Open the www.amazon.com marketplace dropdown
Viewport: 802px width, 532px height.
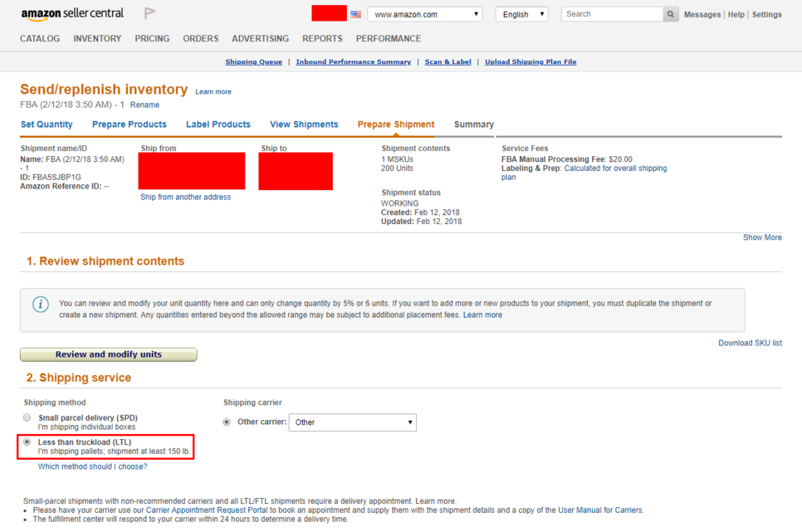(424, 14)
